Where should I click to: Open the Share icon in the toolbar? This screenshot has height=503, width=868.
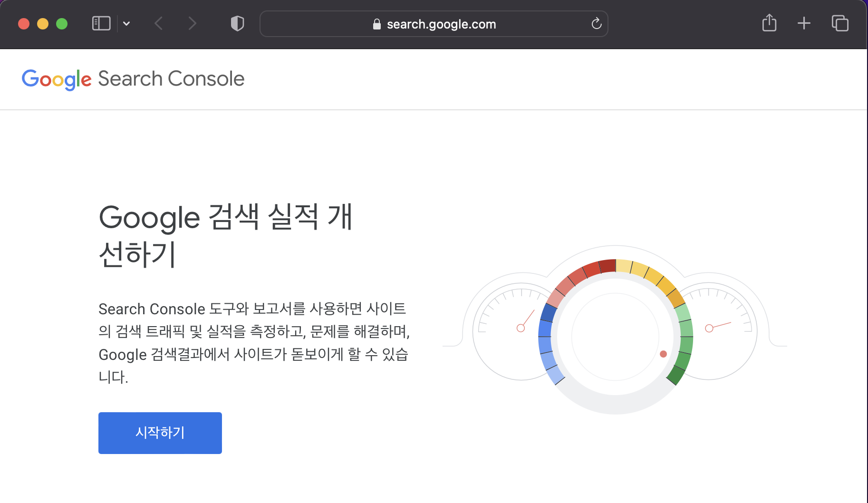tap(769, 23)
